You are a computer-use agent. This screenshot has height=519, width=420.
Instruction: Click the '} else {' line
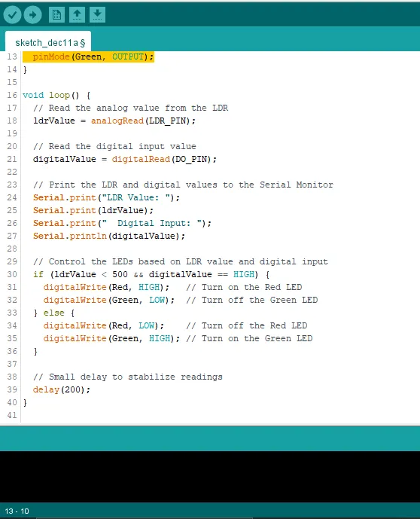[x=54, y=313]
